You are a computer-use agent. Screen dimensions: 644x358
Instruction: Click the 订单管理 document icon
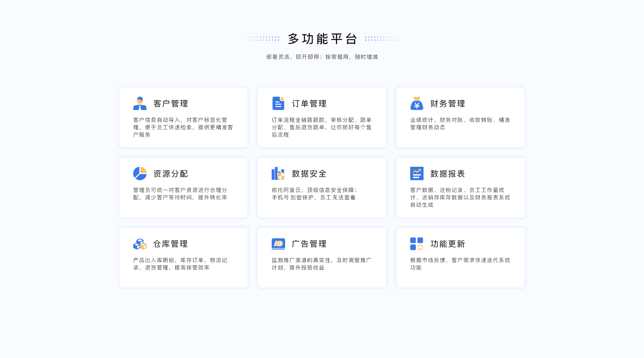coord(278,103)
